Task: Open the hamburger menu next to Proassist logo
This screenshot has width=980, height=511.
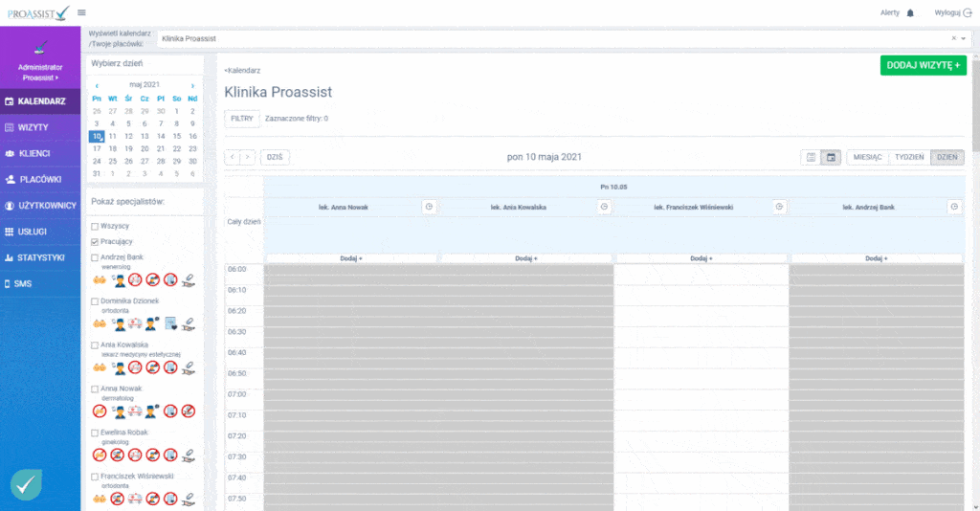Action: tap(82, 12)
